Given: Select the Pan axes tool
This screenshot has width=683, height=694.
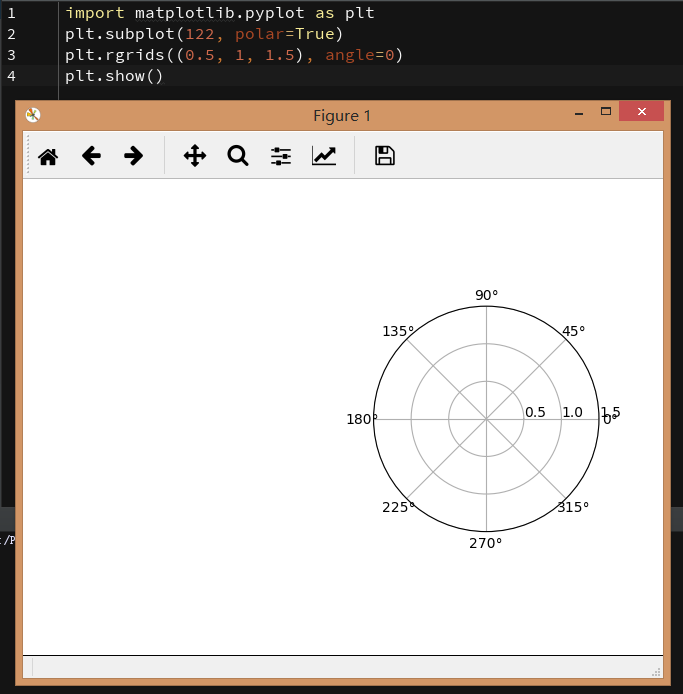Looking at the screenshot, I should point(195,156).
